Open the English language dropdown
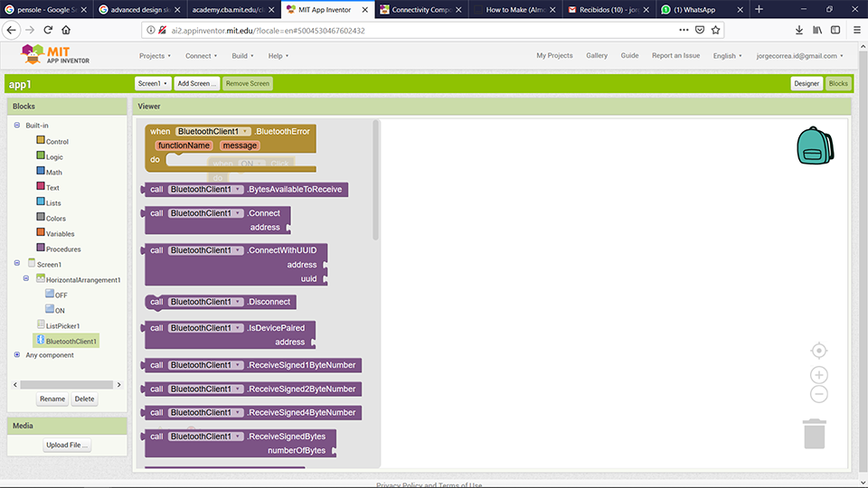 (x=727, y=56)
